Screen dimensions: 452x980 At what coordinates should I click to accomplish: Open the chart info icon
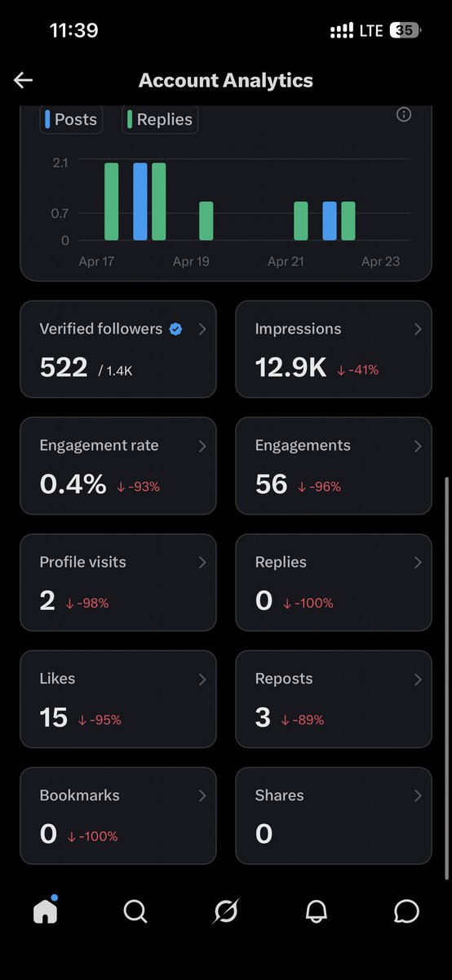[403, 115]
